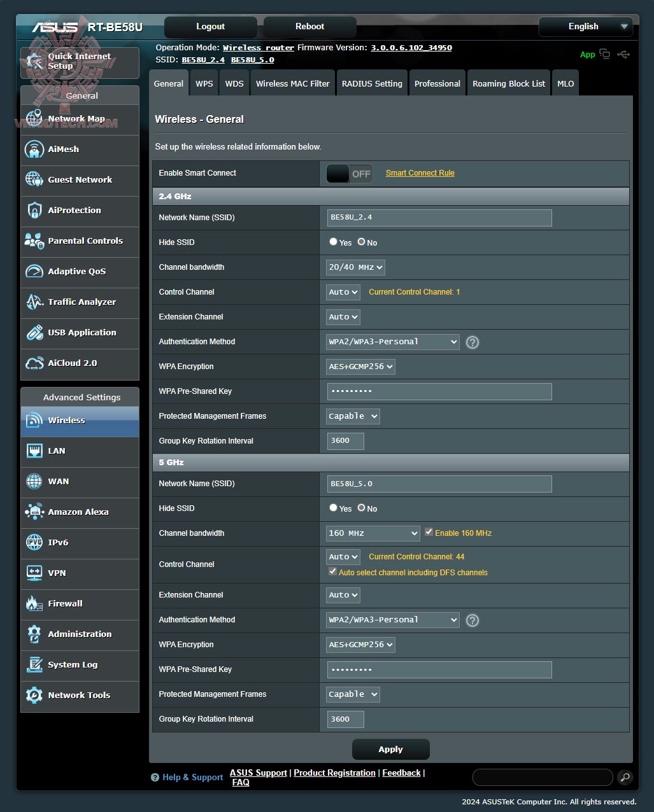654x812 pixels.
Task: Switch to the WDS tab
Action: [x=234, y=83]
